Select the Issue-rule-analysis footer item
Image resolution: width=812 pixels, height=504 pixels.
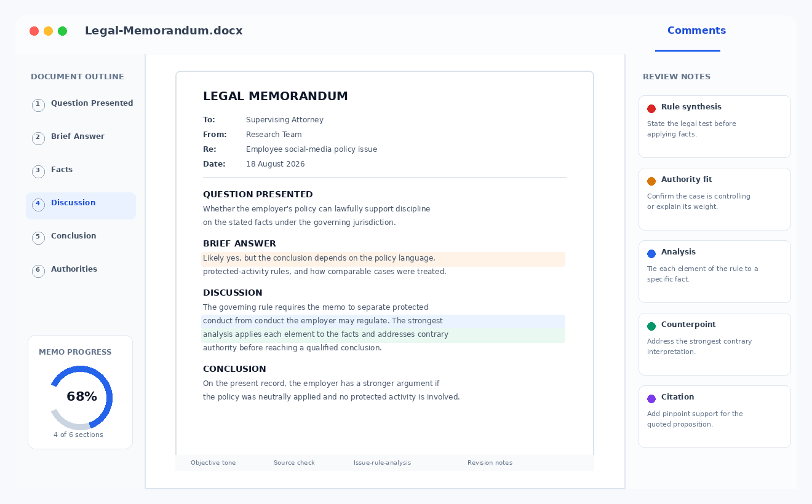pyautogui.click(x=382, y=463)
